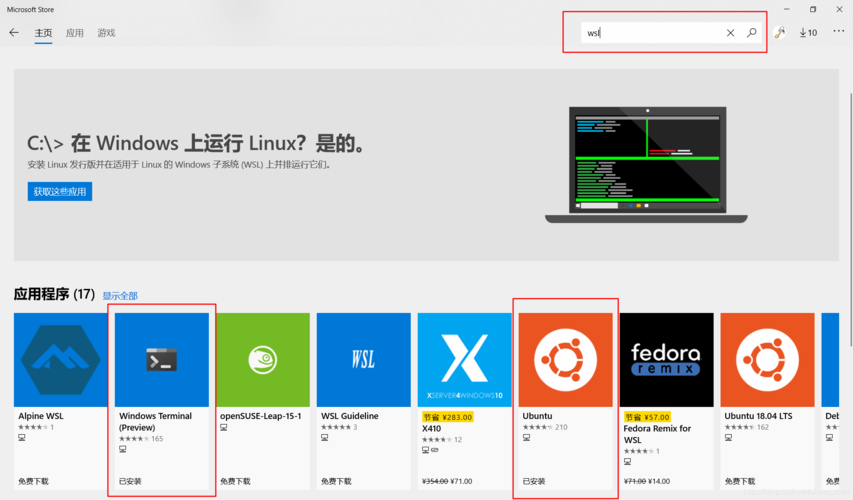
Task: Click 已安装 under Ubuntu
Action: pos(534,482)
